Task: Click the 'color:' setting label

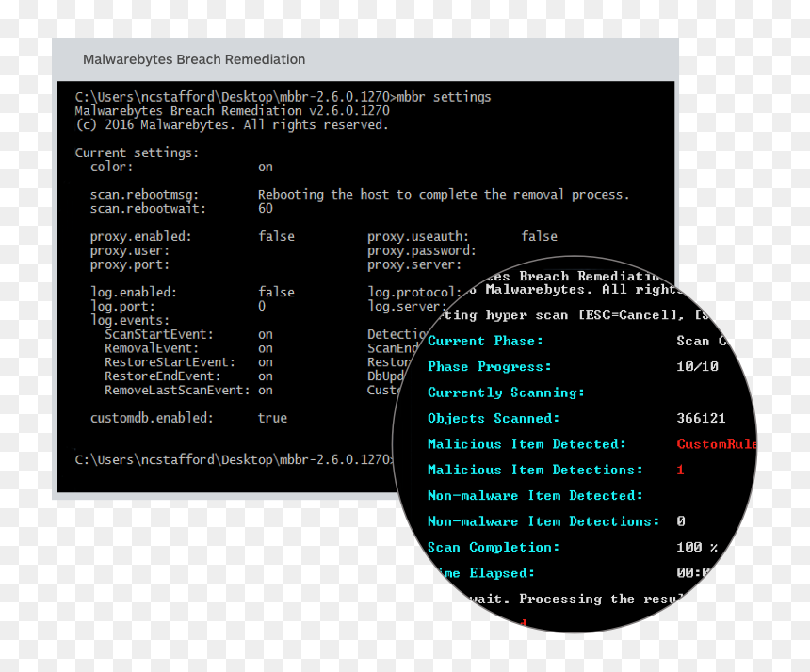Action: click(111, 167)
